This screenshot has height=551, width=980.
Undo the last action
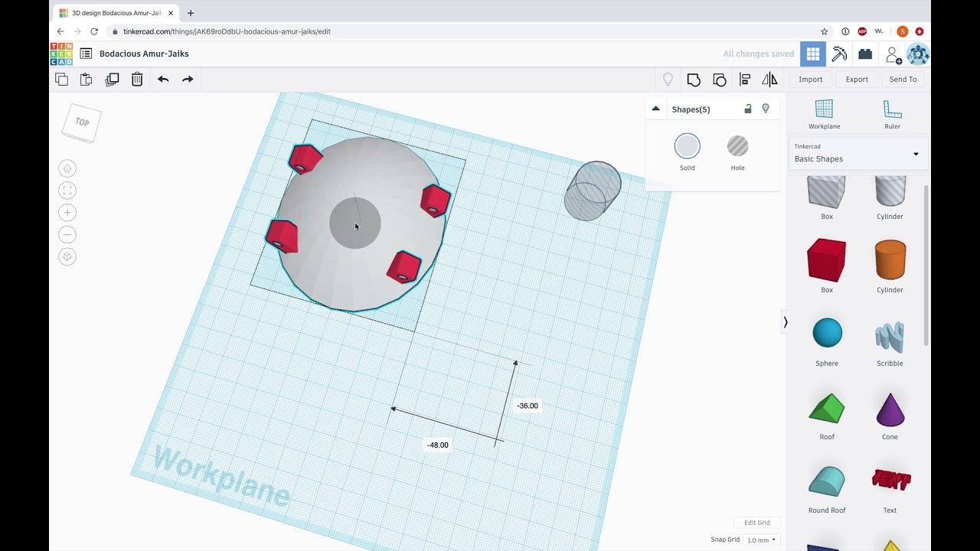pos(163,79)
